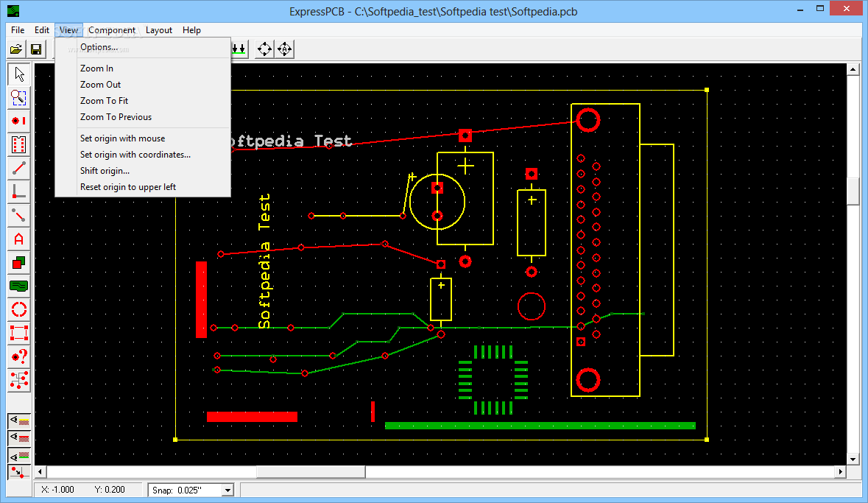Viewport: 868px width, 503px height.
Task: Select the highlight net connections tool
Action: [19, 380]
